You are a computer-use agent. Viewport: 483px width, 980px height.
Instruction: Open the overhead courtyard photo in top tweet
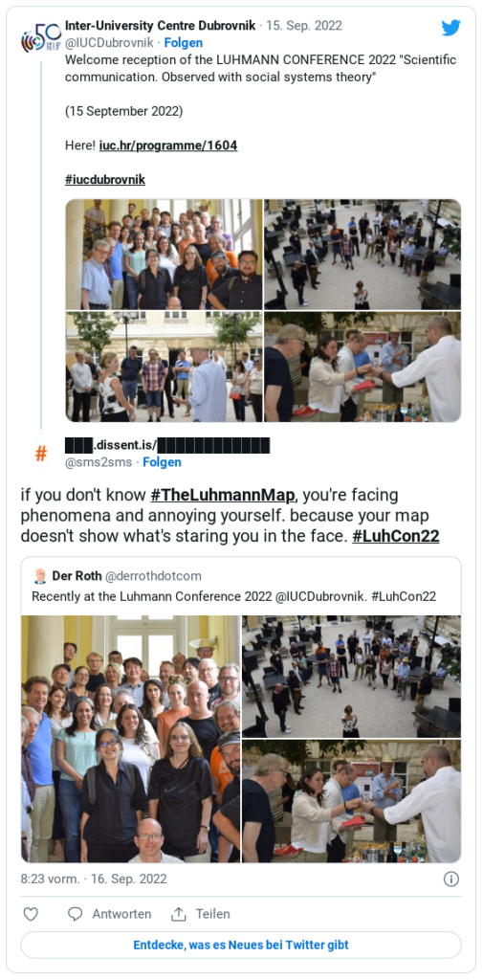pos(362,255)
